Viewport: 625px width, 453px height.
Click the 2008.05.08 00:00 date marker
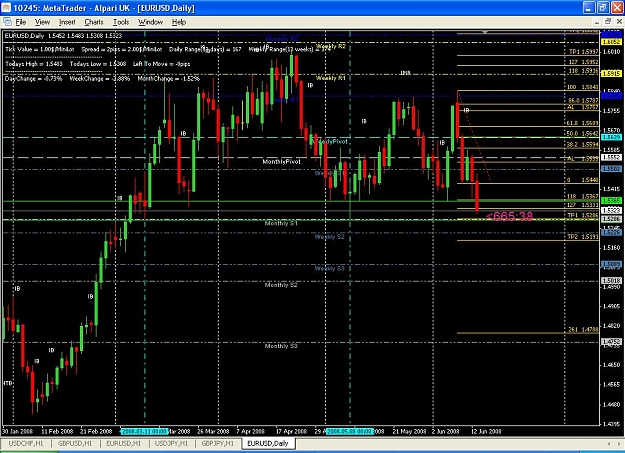point(350,431)
